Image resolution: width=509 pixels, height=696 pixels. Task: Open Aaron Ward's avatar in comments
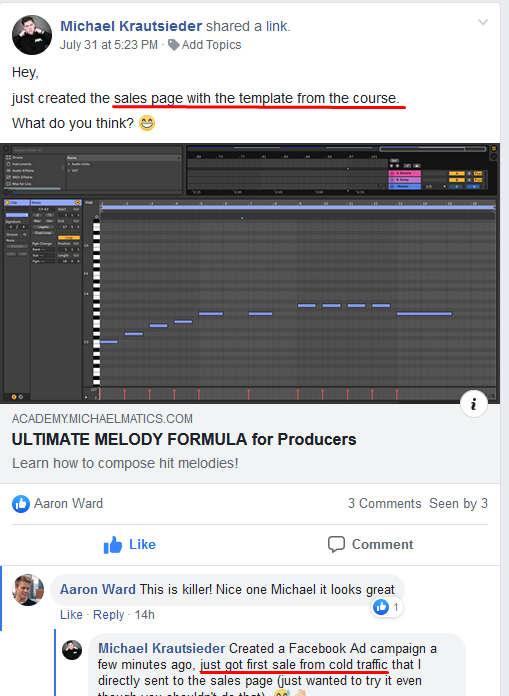tap(28, 590)
